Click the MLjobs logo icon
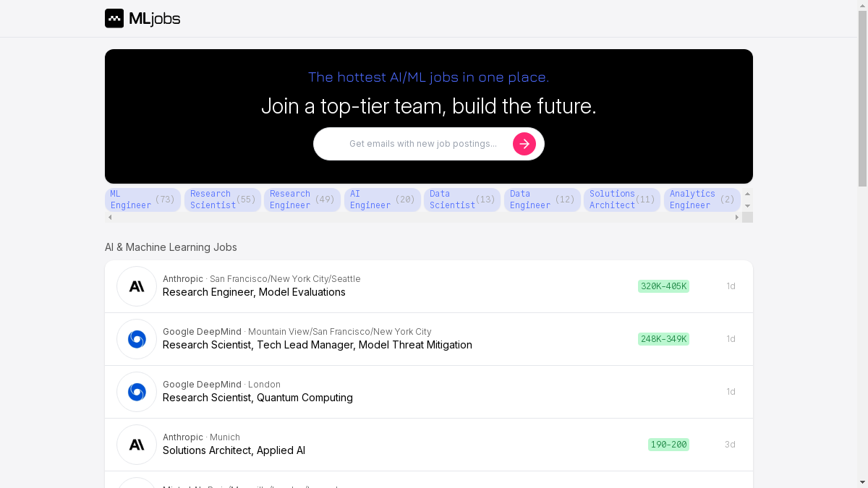The height and width of the screenshot is (488, 868). pyautogui.click(x=114, y=19)
